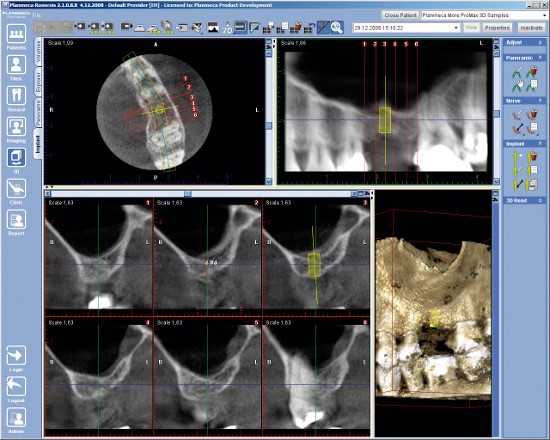This screenshot has width=550, height=440.
Task: Open the implant library cabinet icon
Action: pyautogui.click(x=532, y=185)
